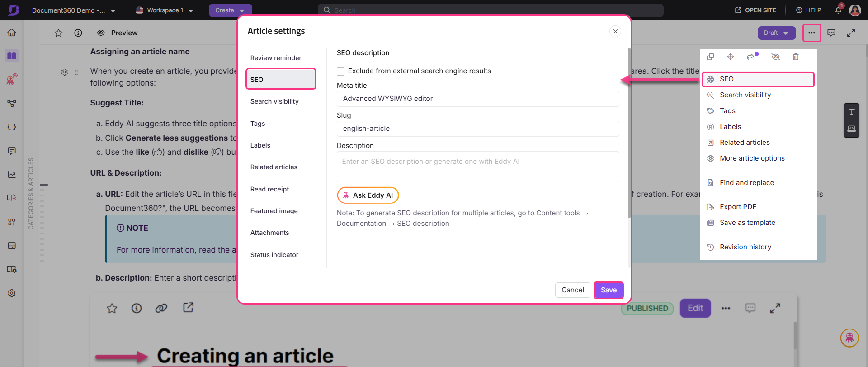This screenshot has height=367, width=868.
Task: Open the Drive icon in left sidebar
Action: point(12,246)
